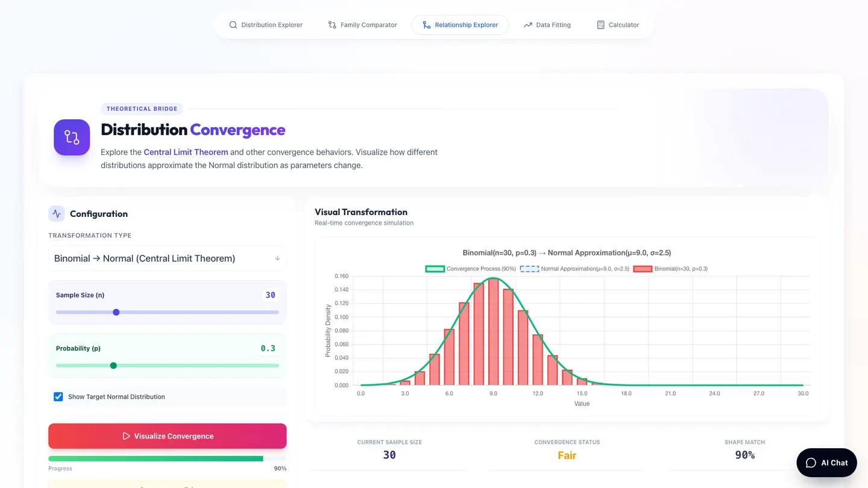Click the Current Sample Size 30 stat
Screen dimensions: 868x488
pos(389,455)
